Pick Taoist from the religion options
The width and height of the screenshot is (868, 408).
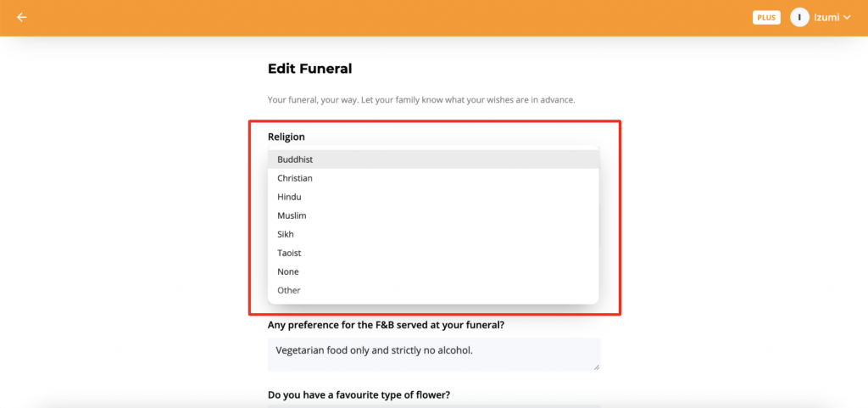[433, 253]
